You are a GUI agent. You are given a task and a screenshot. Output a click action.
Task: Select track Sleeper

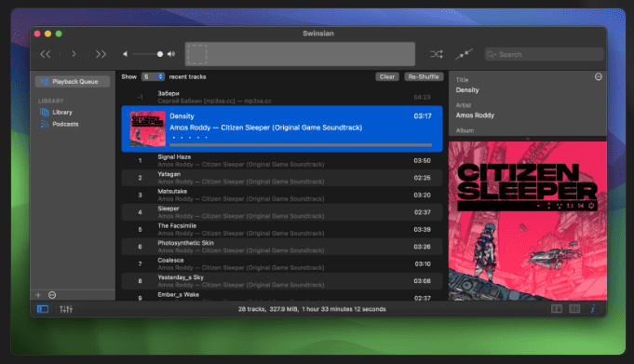(282, 212)
